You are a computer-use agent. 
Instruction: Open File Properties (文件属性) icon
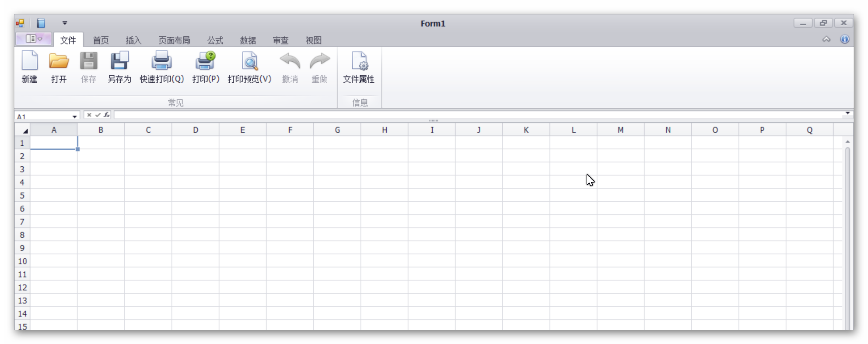pyautogui.click(x=359, y=61)
